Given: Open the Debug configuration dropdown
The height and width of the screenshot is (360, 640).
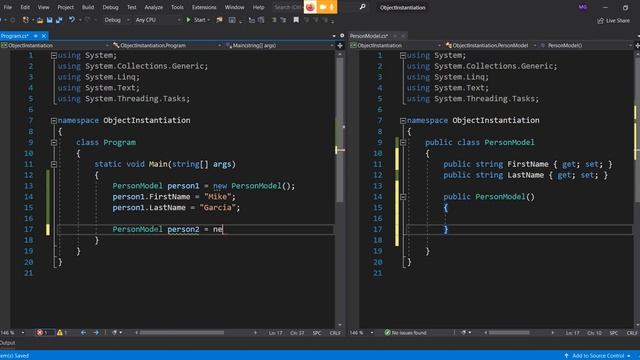Looking at the screenshot, I should (117, 20).
